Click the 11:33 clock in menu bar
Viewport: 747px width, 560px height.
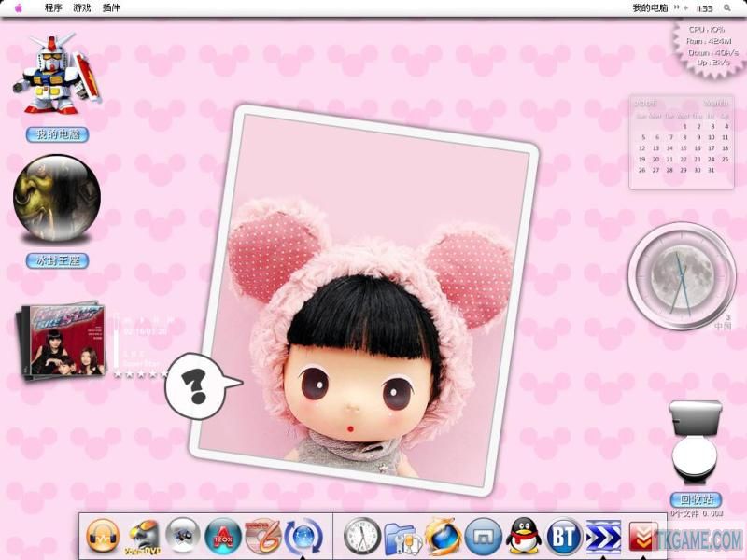(705, 8)
